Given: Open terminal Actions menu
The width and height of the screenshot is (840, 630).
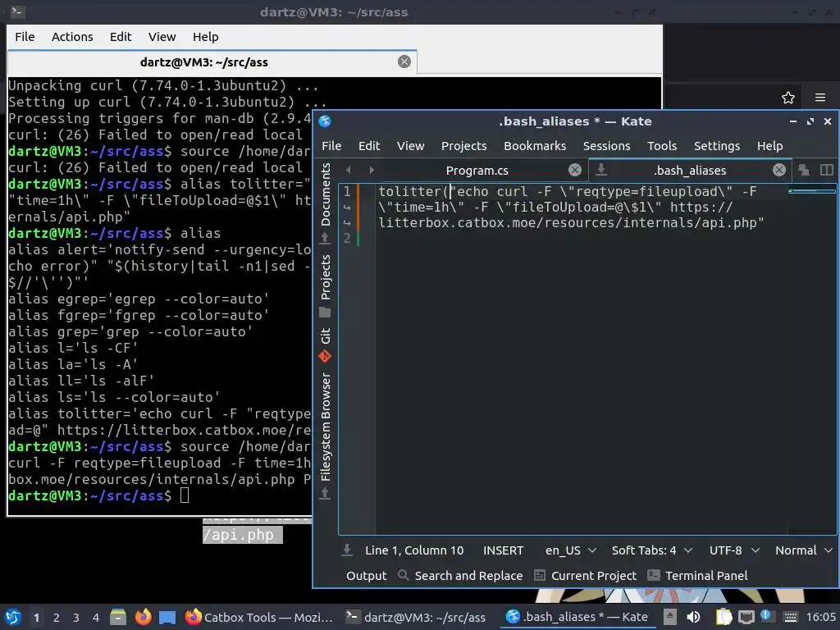Looking at the screenshot, I should [x=72, y=36].
